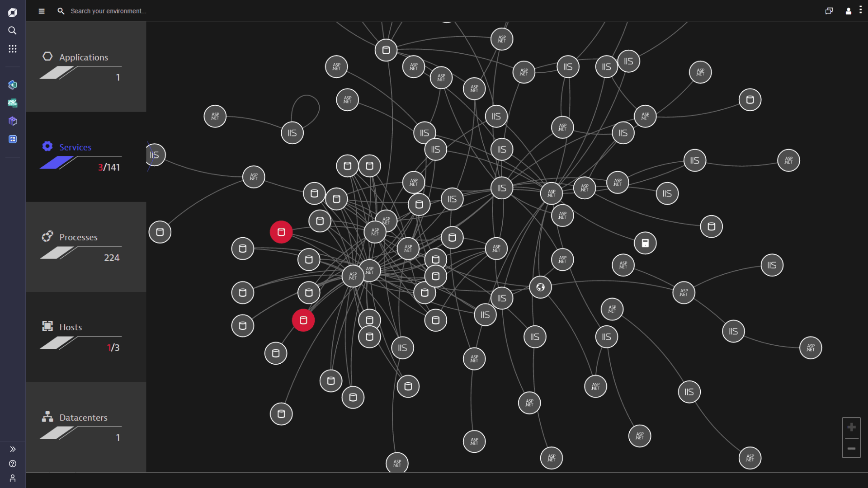Click the Services panel icon
The width and height of the screenshot is (868, 488).
point(47,147)
